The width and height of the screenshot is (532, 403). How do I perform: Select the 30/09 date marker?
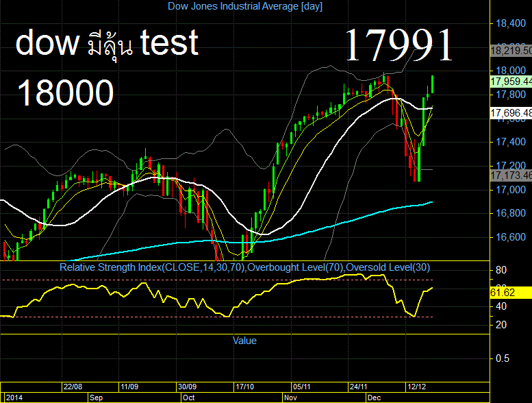tap(188, 387)
